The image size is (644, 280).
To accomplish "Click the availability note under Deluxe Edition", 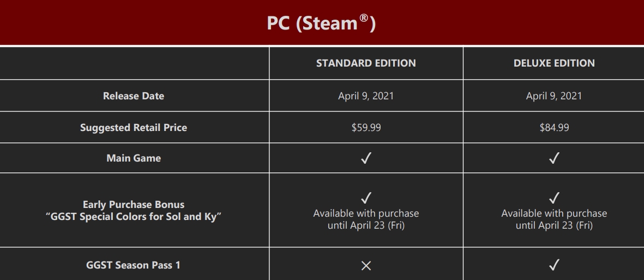I will [x=554, y=219].
